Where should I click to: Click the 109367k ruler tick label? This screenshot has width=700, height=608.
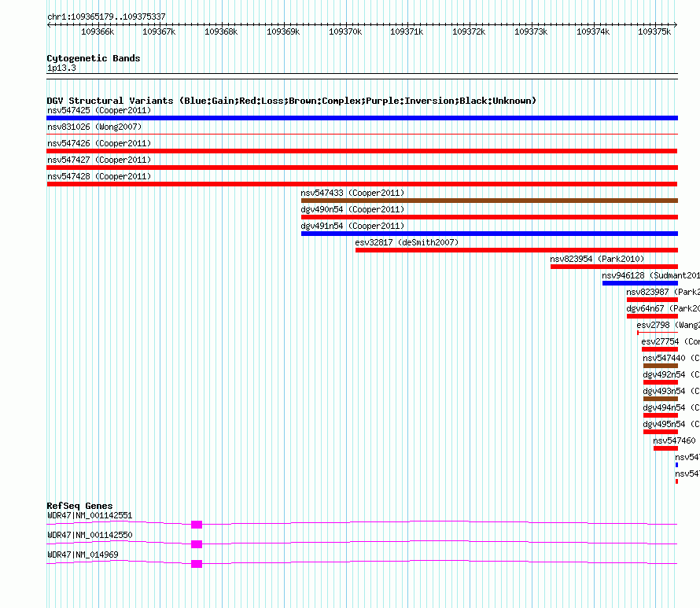159,31
